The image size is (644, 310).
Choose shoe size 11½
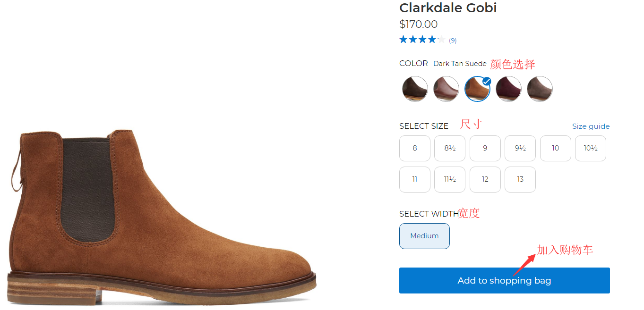click(x=450, y=179)
